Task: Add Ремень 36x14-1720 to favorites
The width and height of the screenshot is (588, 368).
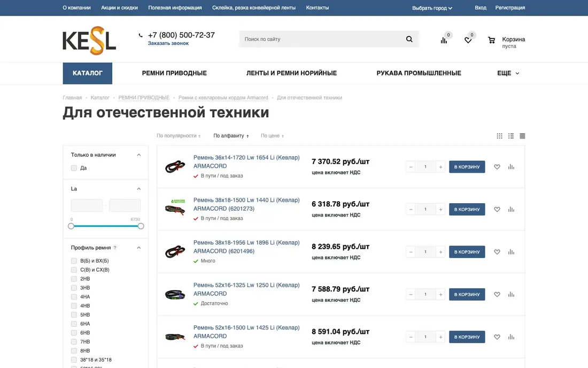Action: tap(497, 167)
